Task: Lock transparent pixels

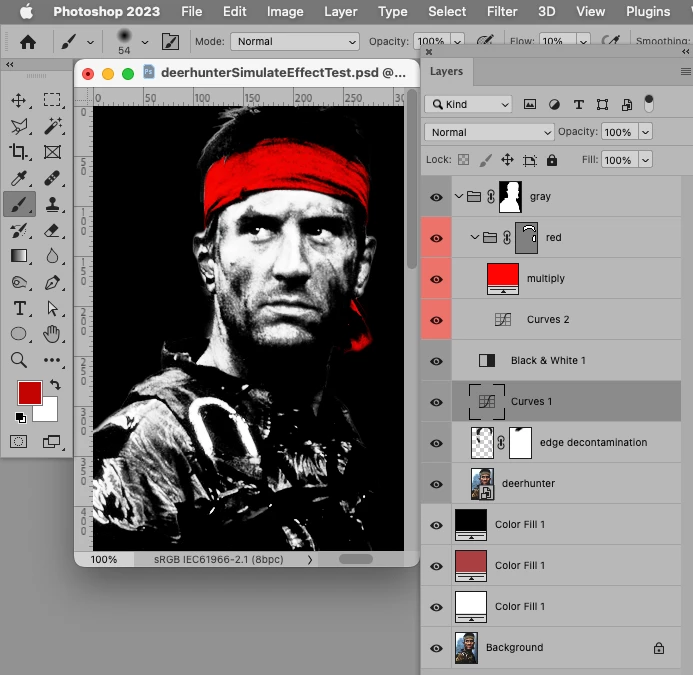Action: [463, 160]
